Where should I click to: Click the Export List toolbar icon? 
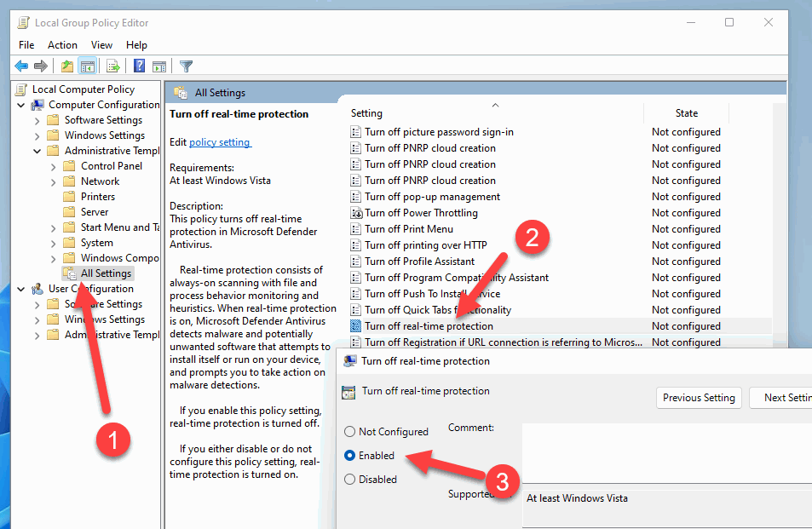[112, 66]
